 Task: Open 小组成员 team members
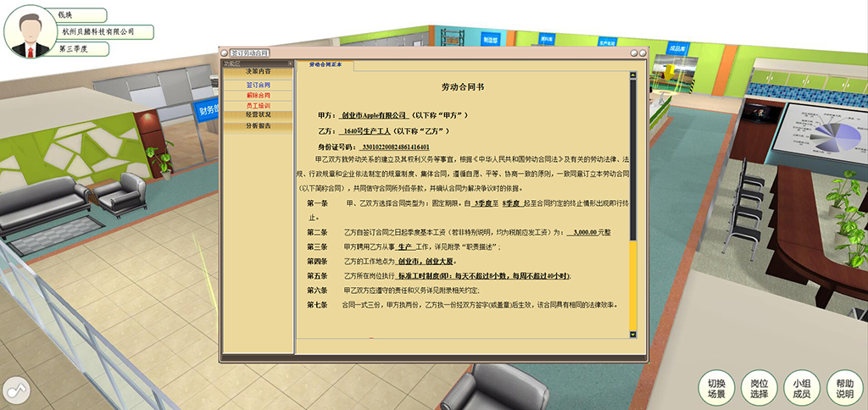(x=801, y=388)
